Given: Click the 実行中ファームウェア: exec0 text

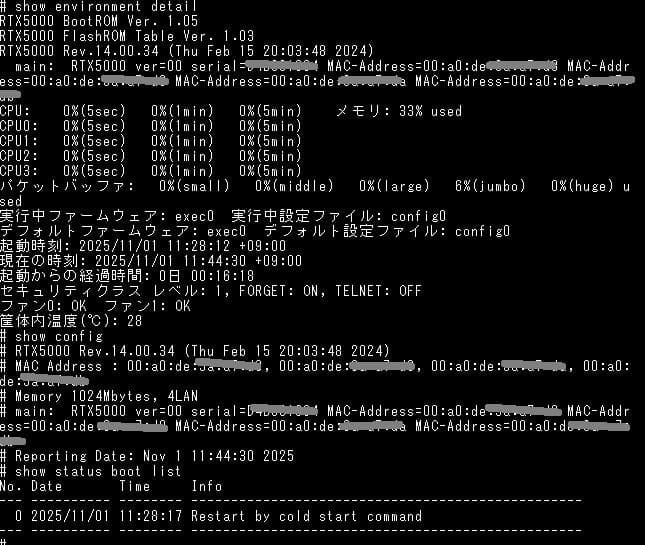Looking at the screenshot, I should [x=107, y=216].
